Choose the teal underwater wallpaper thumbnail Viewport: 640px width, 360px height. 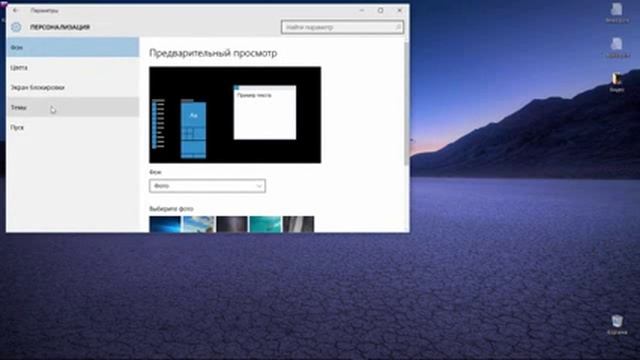coord(265,224)
